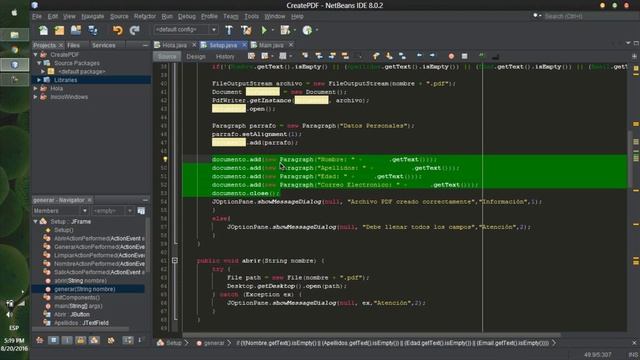
Task: Switch to the Services tab
Action: coord(104,45)
